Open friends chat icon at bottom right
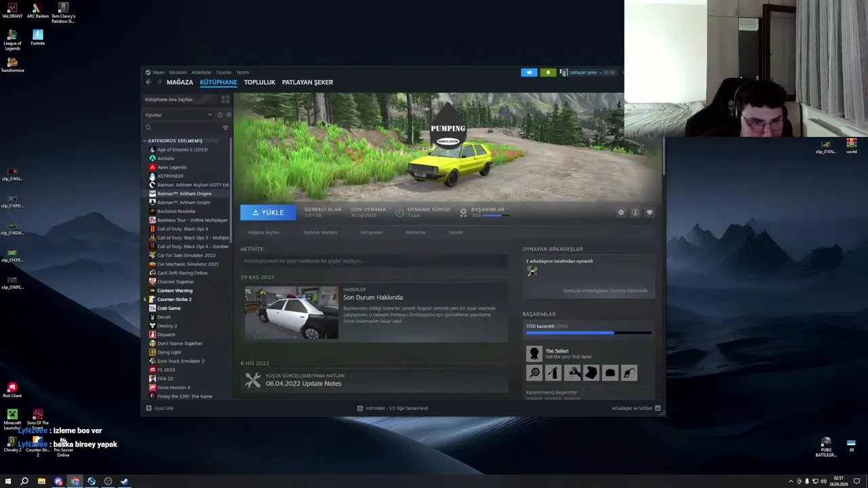The image size is (868, 488). (x=658, y=408)
